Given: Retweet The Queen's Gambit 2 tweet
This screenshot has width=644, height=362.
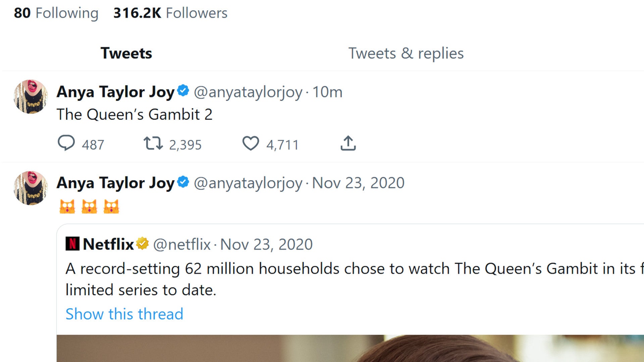Looking at the screenshot, I should coord(153,143).
